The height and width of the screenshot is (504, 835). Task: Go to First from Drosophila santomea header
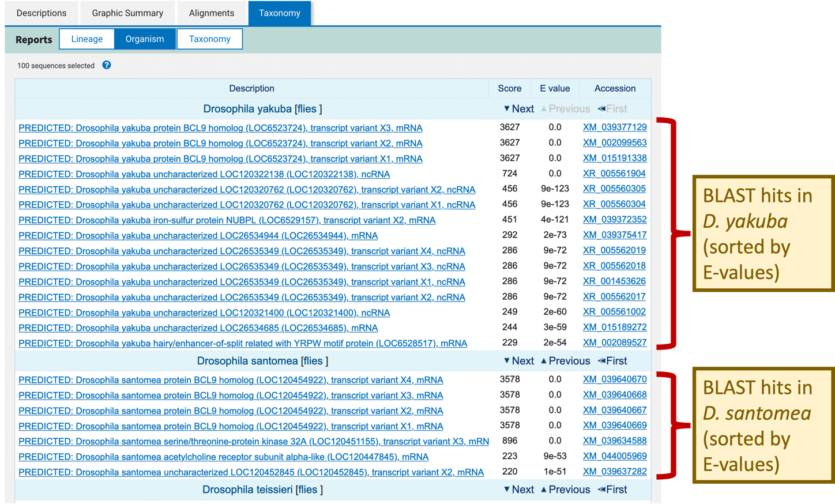coord(612,361)
